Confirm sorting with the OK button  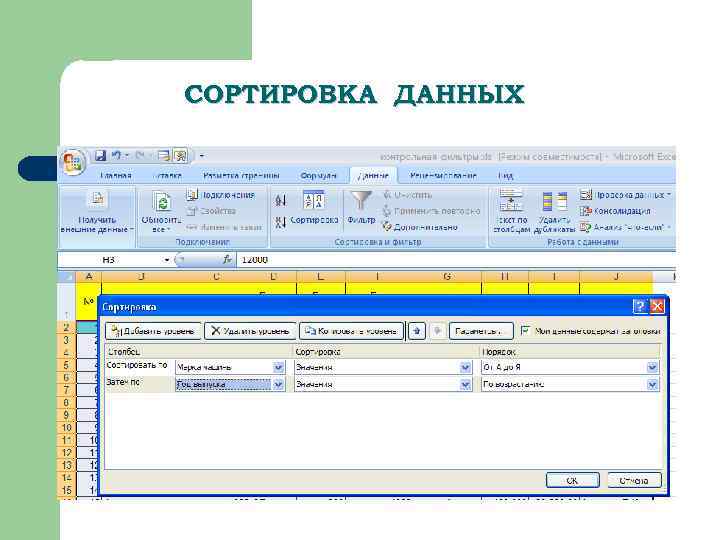pyautogui.click(x=573, y=480)
